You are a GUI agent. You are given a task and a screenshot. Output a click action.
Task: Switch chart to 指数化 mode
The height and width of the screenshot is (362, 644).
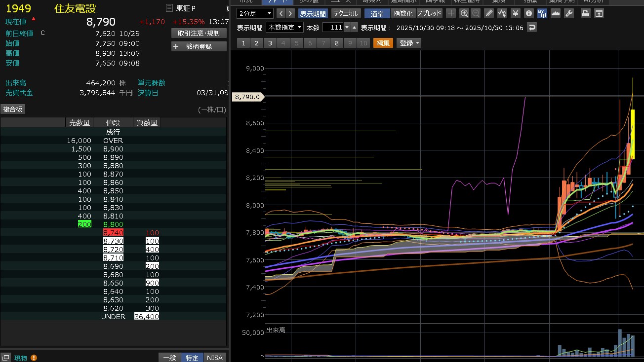[x=403, y=13]
